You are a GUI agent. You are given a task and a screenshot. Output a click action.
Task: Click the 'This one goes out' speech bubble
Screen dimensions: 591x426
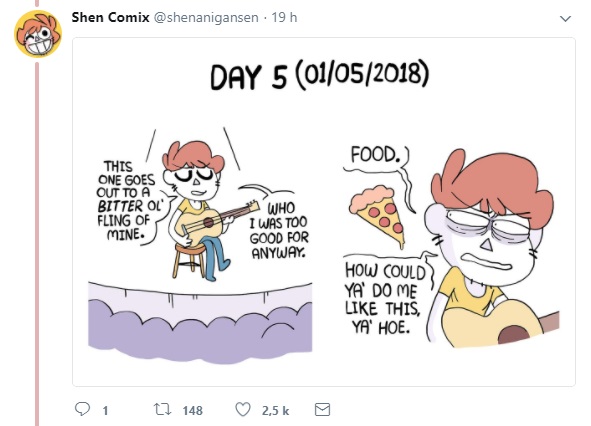tap(130, 202)
